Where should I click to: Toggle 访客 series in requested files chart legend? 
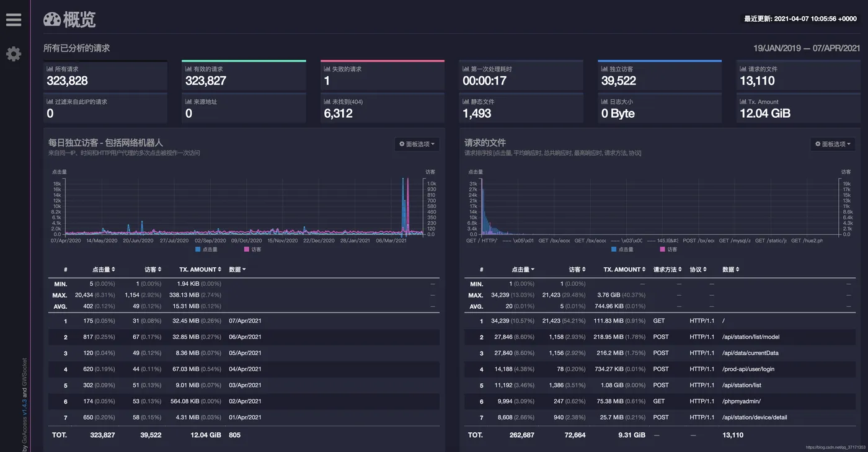pyautogui.click(x=668, y=249)
